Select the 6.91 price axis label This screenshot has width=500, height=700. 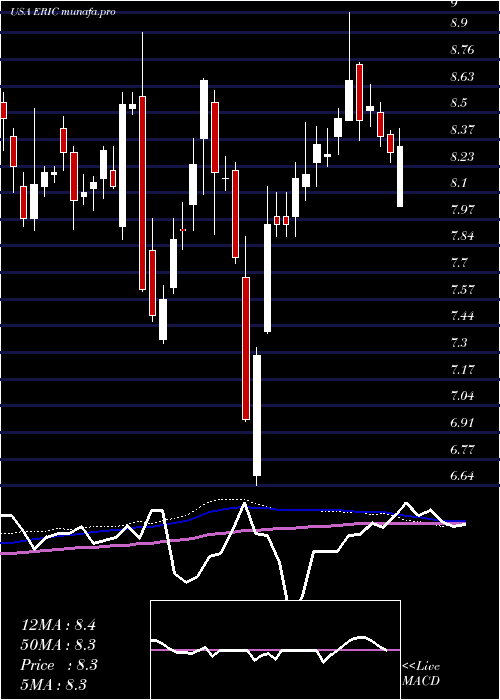pyautogui.click(x=462, y=423)
